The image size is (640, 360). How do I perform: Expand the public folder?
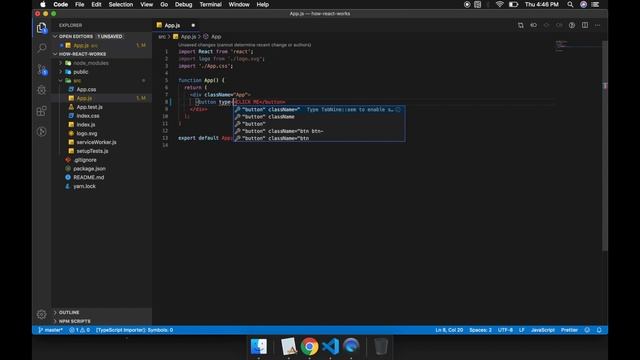click(x=80, y=72)
